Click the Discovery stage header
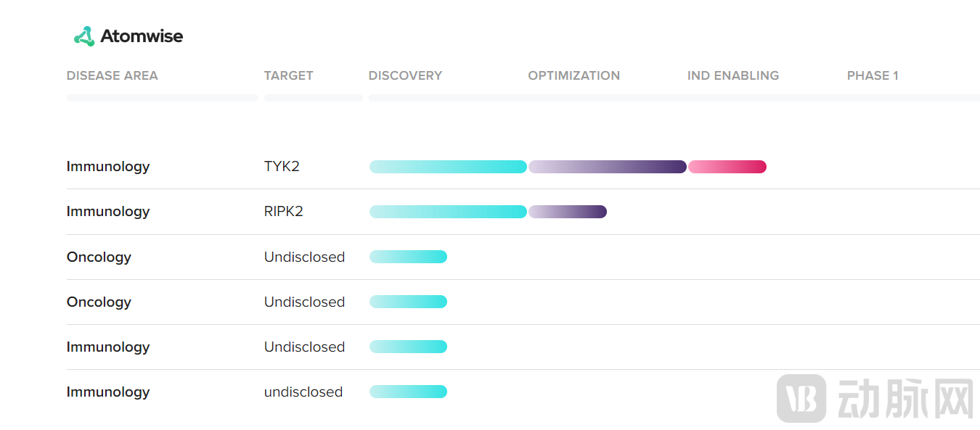Viewport: 980px width, 430px height. click(x=405, y=75)
